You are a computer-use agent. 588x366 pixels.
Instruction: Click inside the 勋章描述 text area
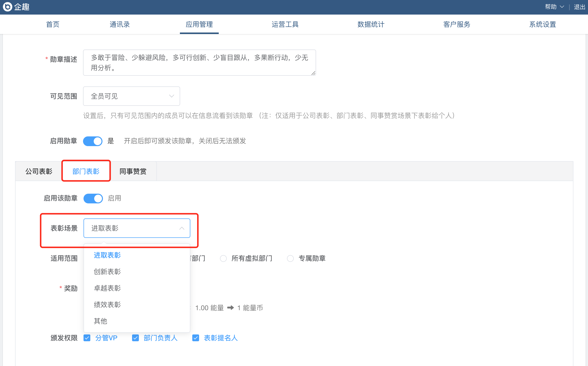click(199, 63)
